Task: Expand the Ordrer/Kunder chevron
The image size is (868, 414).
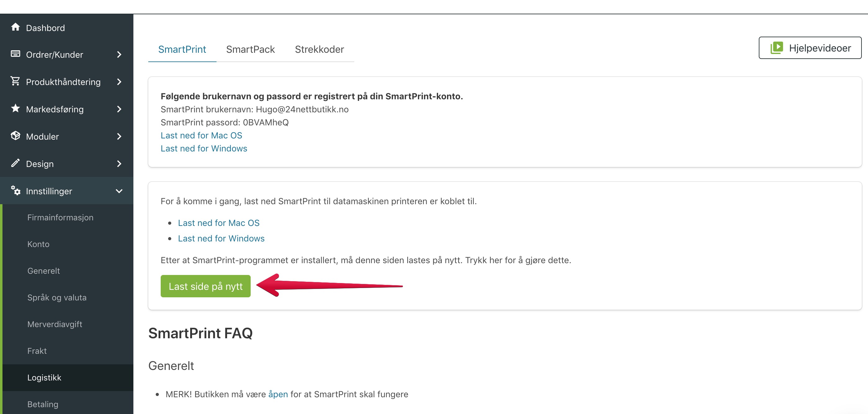Action: pos(119,55)
